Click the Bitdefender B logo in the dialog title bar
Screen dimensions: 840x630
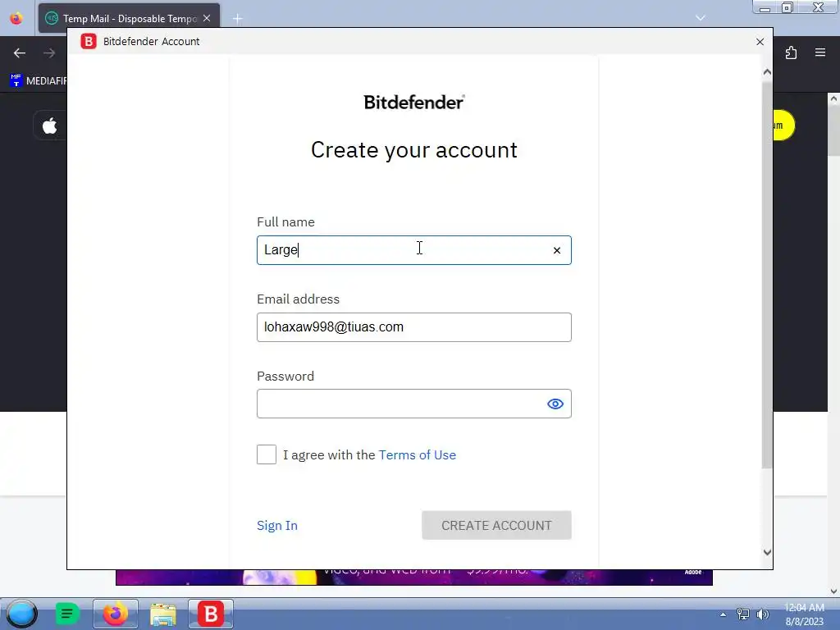tap(89, 41)
